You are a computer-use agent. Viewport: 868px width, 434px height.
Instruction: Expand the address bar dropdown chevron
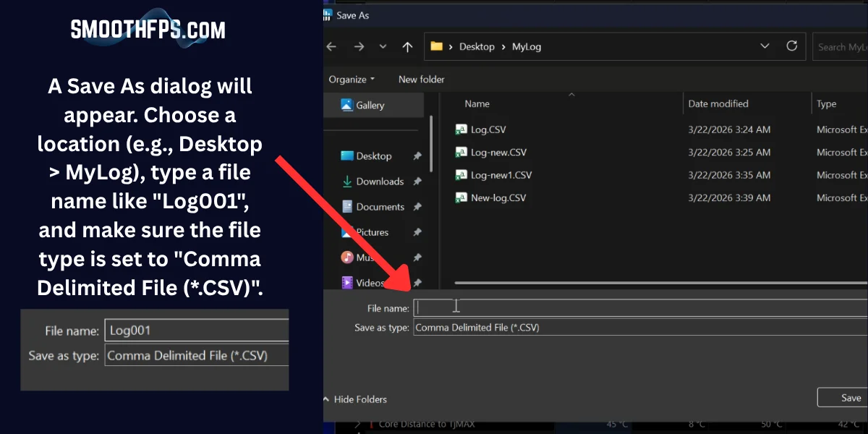point(765,46)
